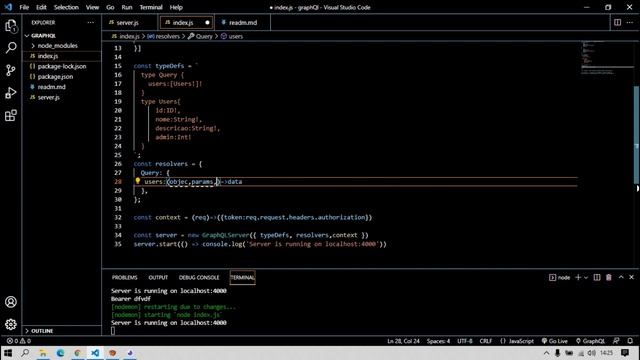Open server.js in explorer

pos(49,97)
